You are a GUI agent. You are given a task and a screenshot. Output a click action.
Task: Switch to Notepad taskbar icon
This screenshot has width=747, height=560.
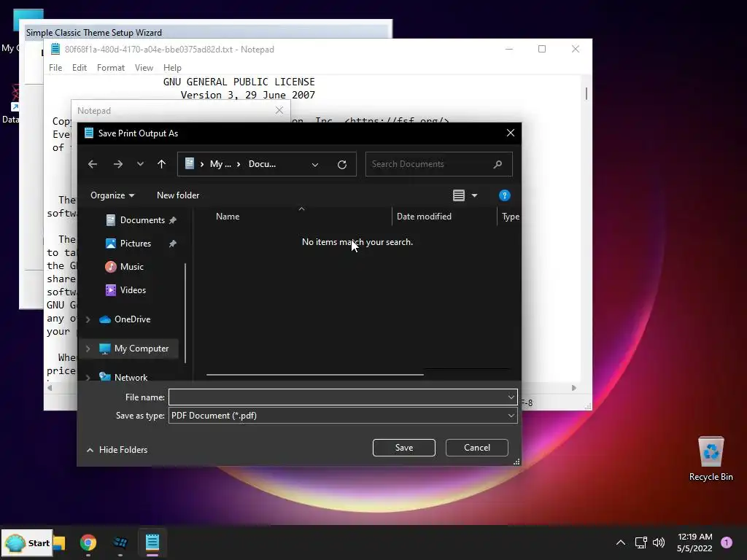coord(152,542)
